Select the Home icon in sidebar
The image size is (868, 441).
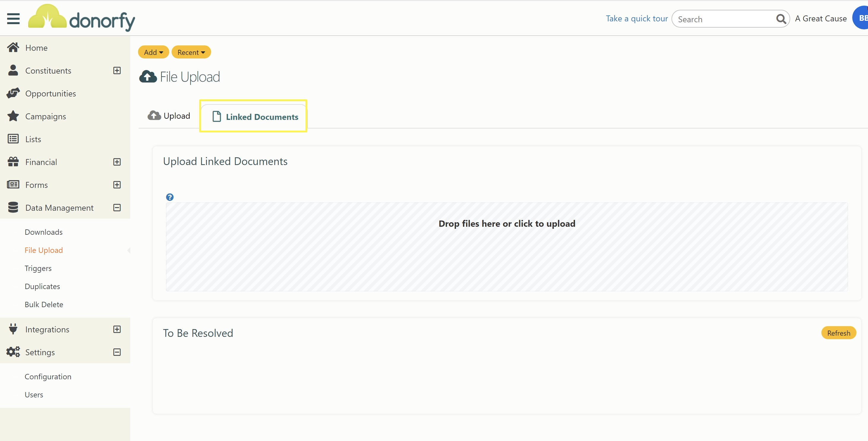tap(13, 47)
